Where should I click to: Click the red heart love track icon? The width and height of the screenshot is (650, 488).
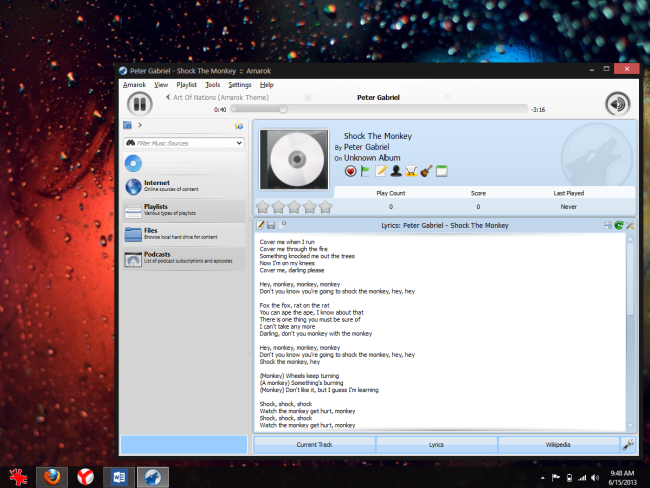click(350, 171)
